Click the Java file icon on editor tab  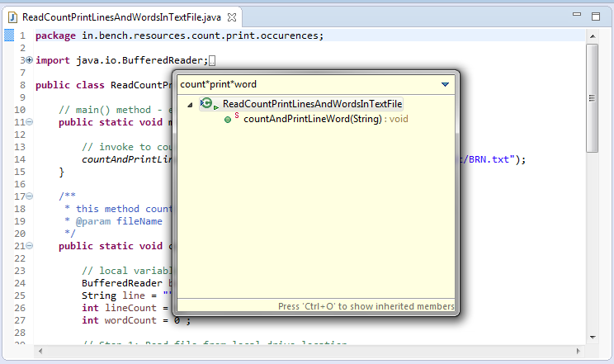12,17
